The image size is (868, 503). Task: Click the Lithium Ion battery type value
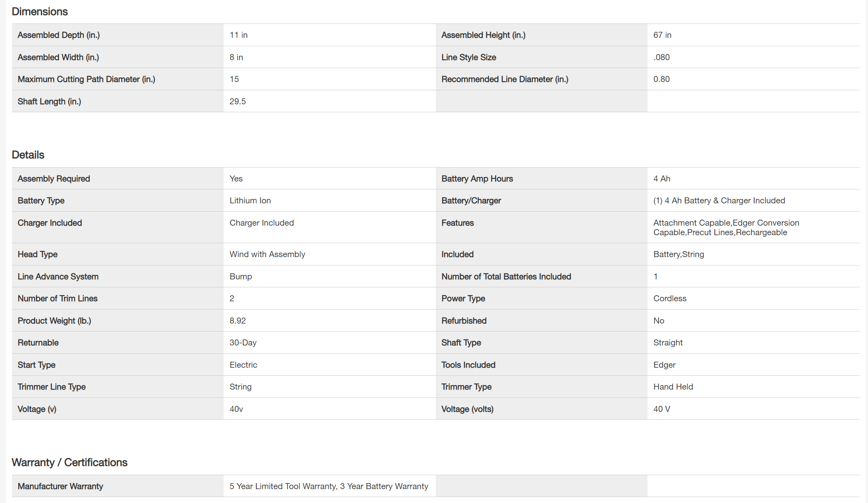point(250,201)
